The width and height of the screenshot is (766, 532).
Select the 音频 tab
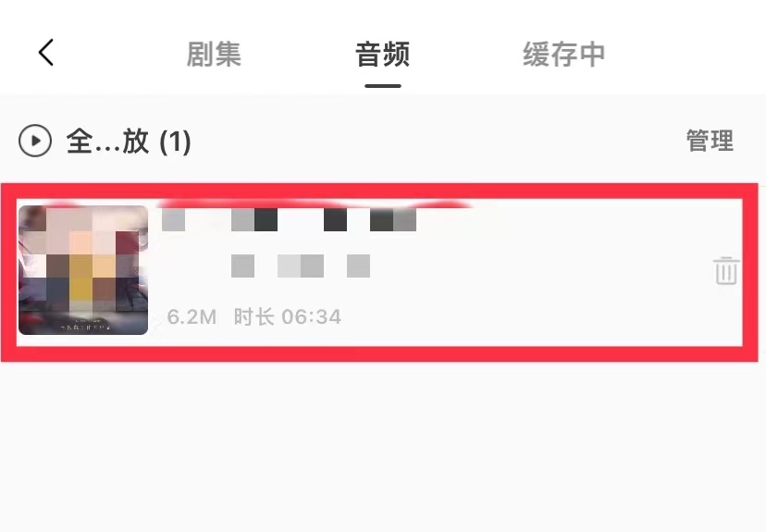(x=382, y=54)
